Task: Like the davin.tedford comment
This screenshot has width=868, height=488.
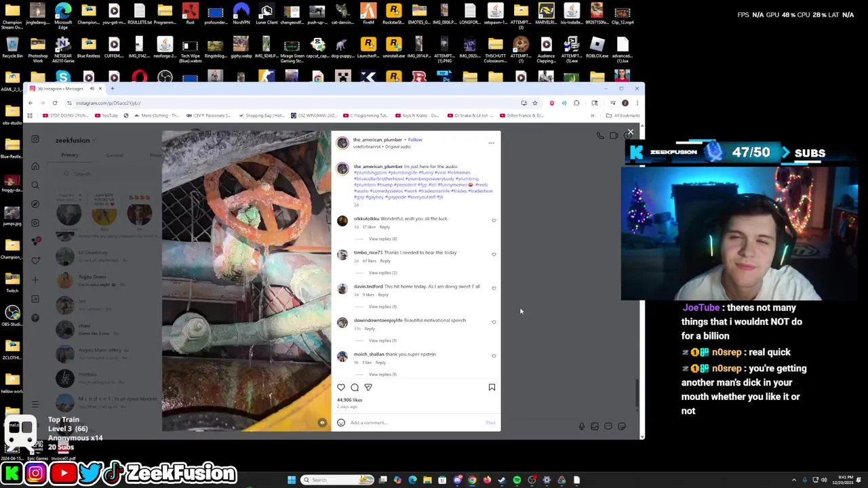Action: coord(494,288)
